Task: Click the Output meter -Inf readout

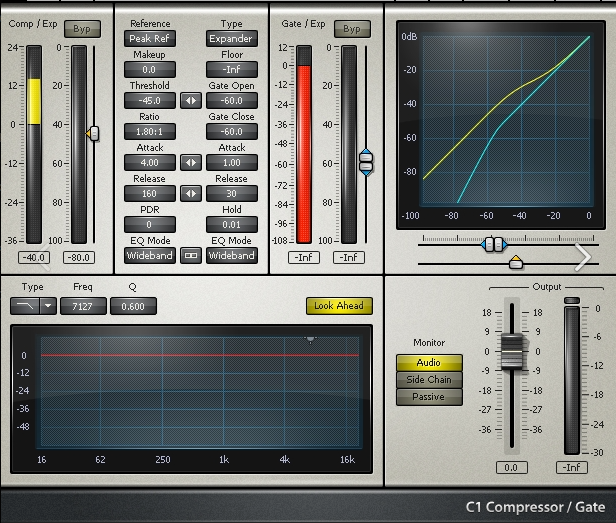Action: (572, 468)
